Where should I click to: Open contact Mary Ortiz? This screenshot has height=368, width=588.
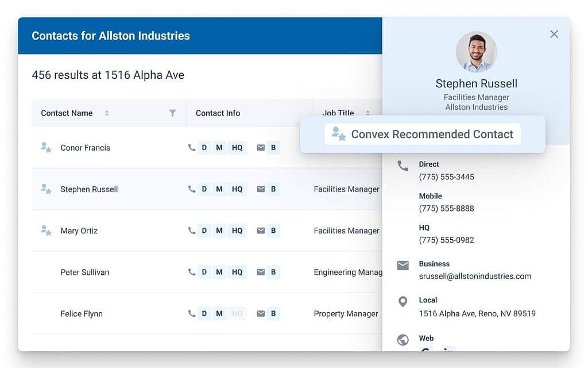coord(79,231)
